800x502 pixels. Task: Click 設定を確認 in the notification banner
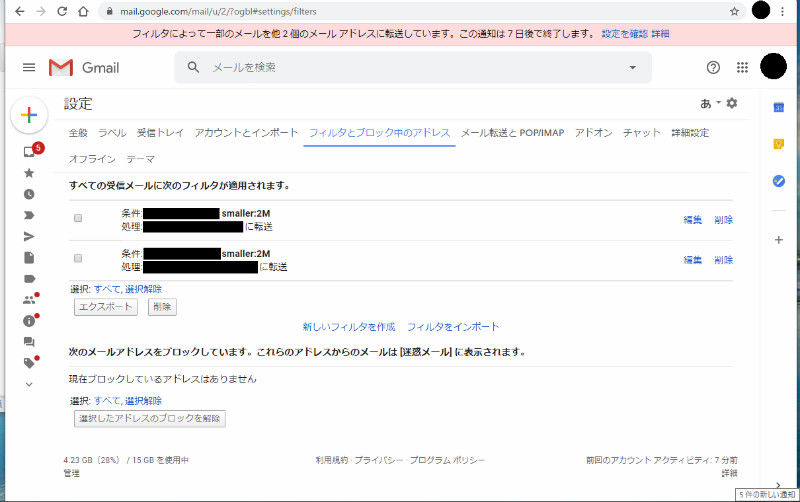pyautogui.click(x=624, y=34)
